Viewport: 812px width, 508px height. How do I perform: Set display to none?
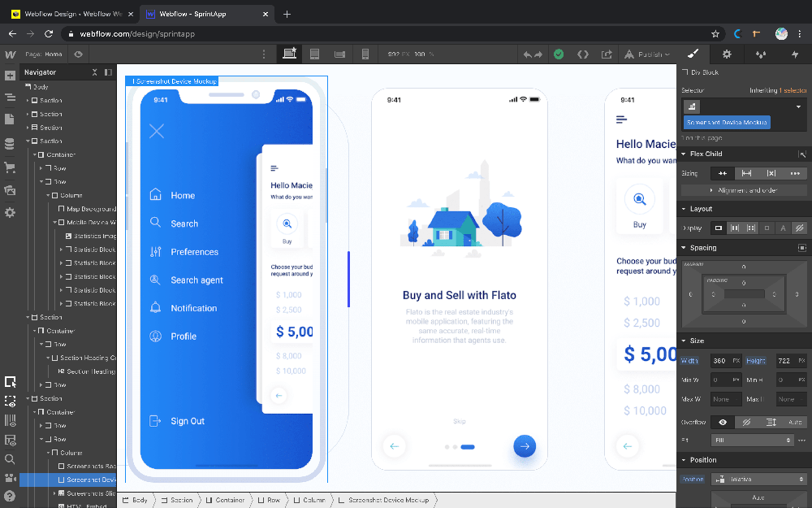point(800,228)
